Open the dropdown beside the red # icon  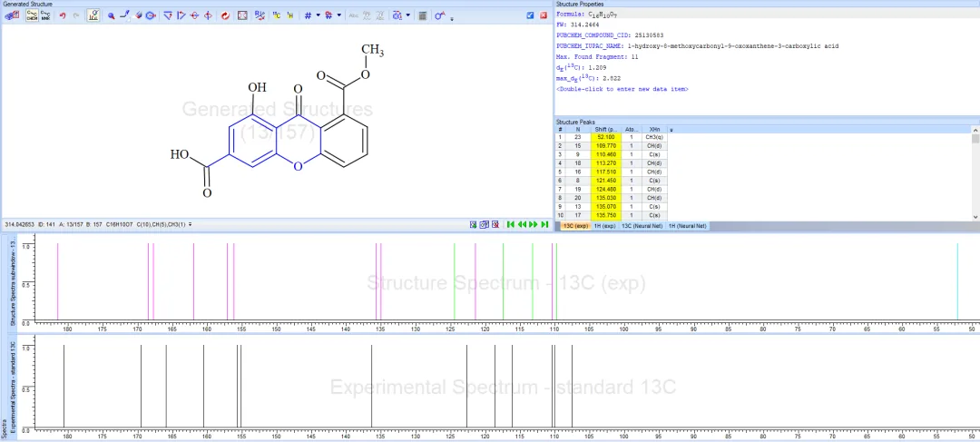339,15
